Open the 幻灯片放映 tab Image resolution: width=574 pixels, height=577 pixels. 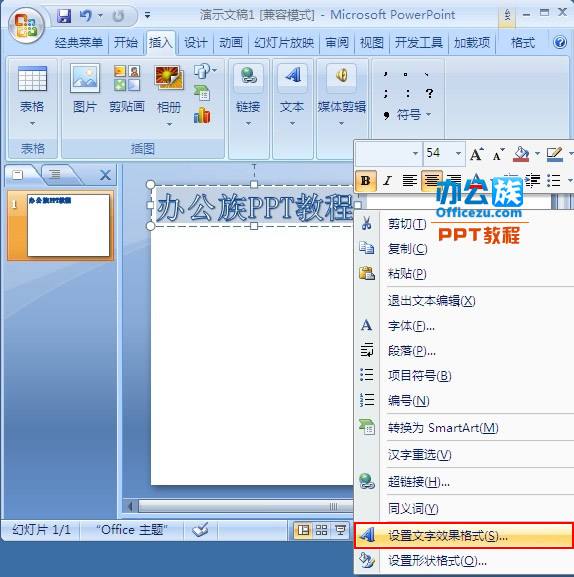[x=284, y=43]
